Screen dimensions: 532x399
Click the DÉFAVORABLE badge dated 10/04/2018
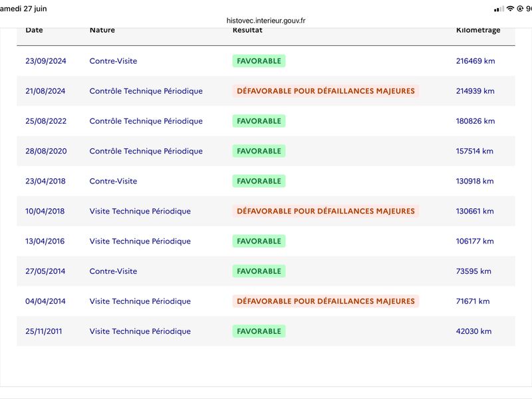tap(326, 211)
